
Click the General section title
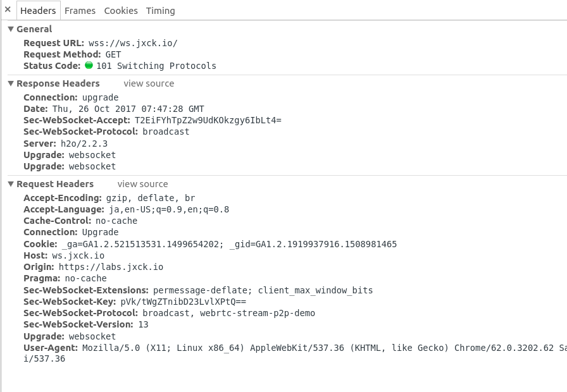click(34, 29)
